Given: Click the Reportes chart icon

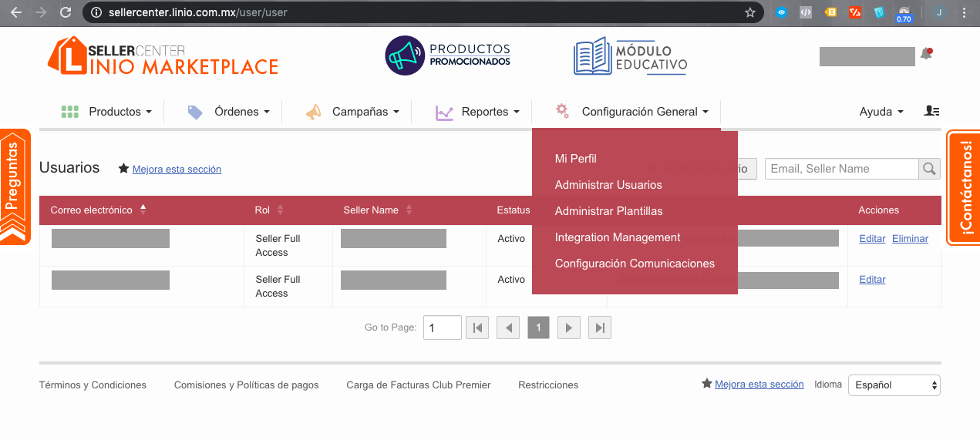Looking at the screenshot, I should (444, 113).
